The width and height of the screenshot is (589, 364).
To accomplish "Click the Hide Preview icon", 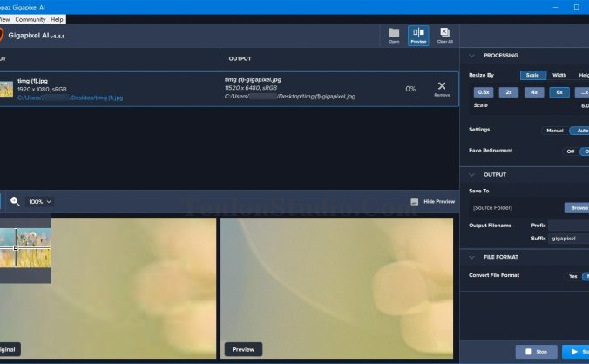I will pos(415,201).
